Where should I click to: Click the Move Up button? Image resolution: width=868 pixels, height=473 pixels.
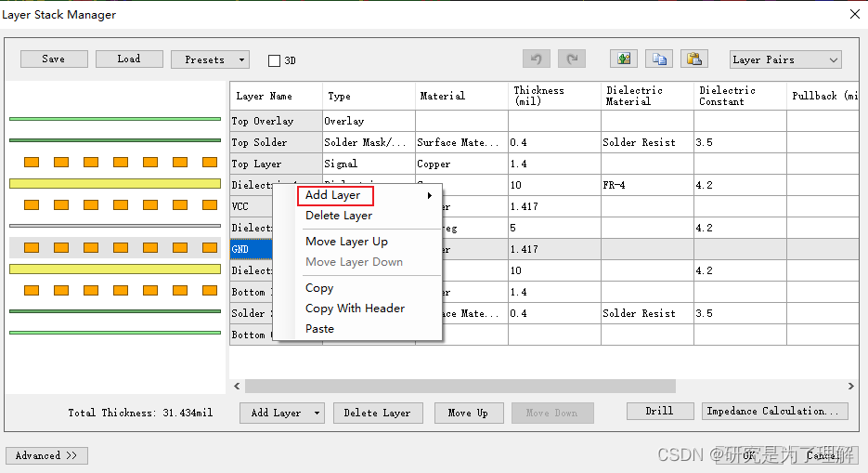[469, 414]
